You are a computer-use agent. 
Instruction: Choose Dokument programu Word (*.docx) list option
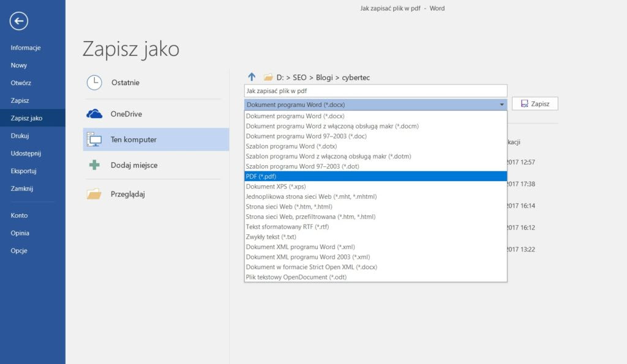375,116
